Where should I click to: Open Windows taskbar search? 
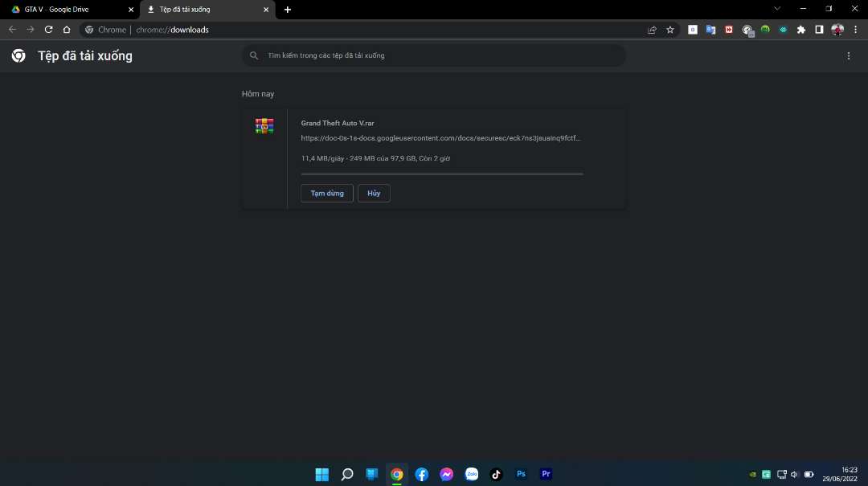(347, 475)
